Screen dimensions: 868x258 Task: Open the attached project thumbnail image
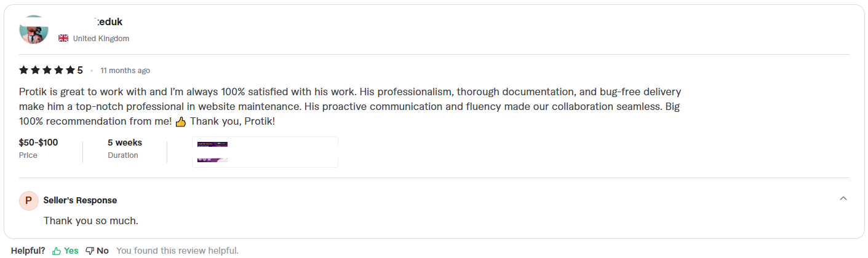(265, 152)
